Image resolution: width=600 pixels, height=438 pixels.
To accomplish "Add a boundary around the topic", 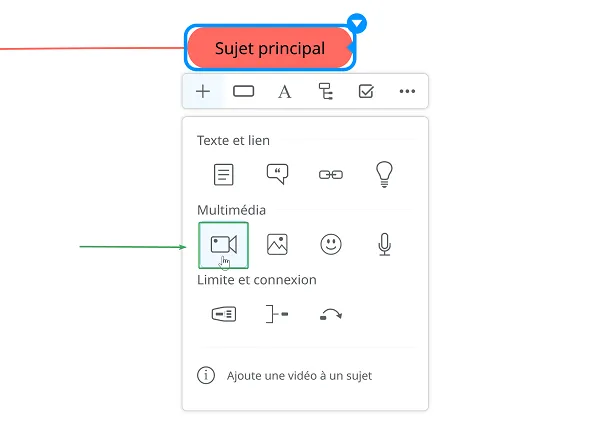I will (x=224, y=314).
